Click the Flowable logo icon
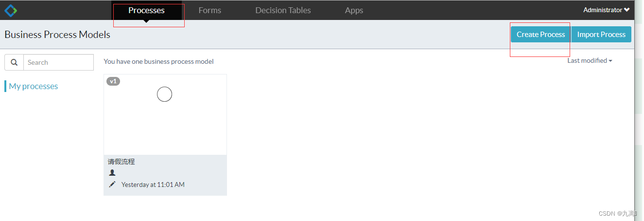Image resolution: width=644 pixels, height=221 pixels. click(x=11, y=10)
